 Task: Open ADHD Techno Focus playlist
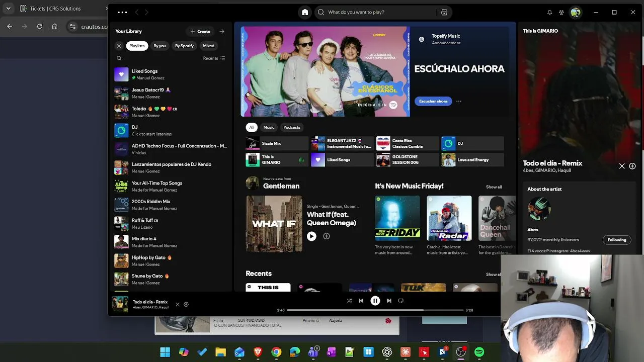coord(171,149)
